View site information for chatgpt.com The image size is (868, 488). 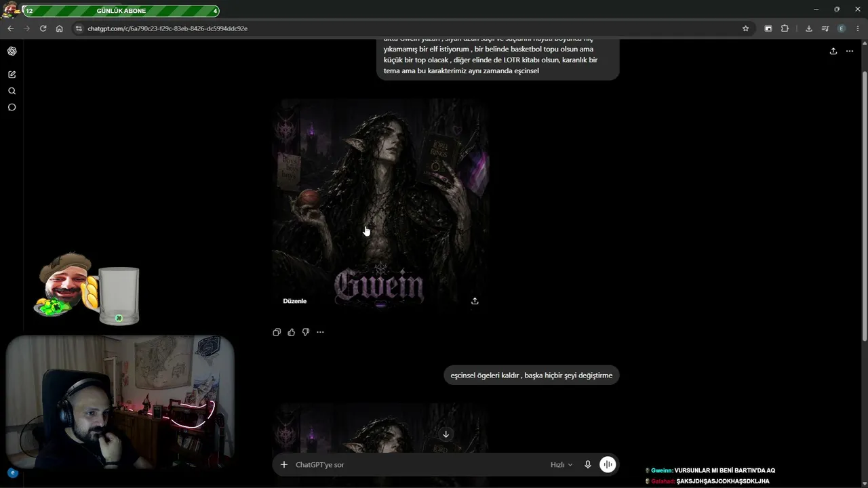[79, 28]
